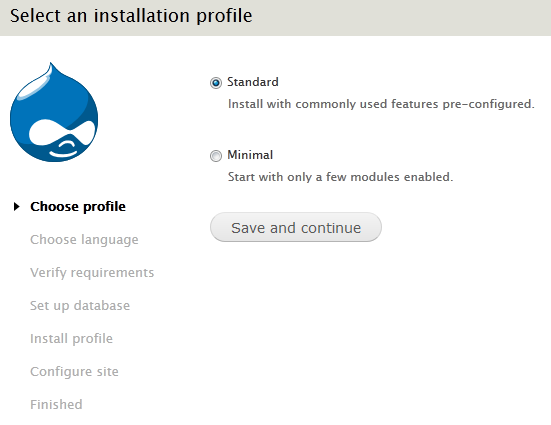Select the Standard profile radio button
This screenshot has width=551, height=425.
point(216,83)
